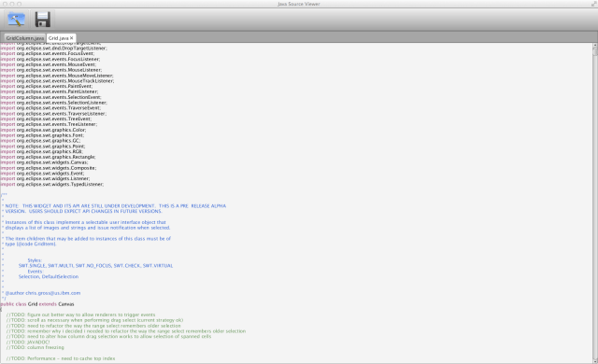
Task: Click the 'NOTE: THIS WIDGET AND ITS API' comment line
Action: 114,206
